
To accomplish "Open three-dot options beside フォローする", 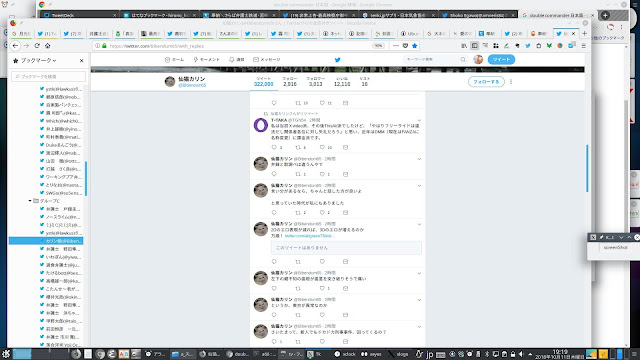I will point(511,82).
